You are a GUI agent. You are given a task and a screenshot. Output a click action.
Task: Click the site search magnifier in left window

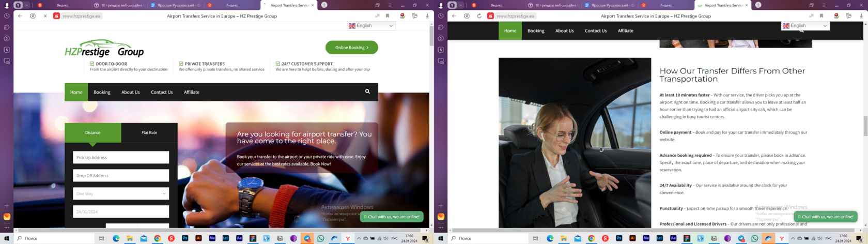367,91
